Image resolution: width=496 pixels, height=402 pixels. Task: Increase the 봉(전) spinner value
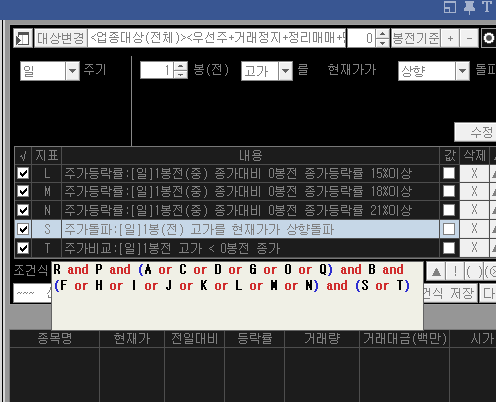[x=181, y=66]
